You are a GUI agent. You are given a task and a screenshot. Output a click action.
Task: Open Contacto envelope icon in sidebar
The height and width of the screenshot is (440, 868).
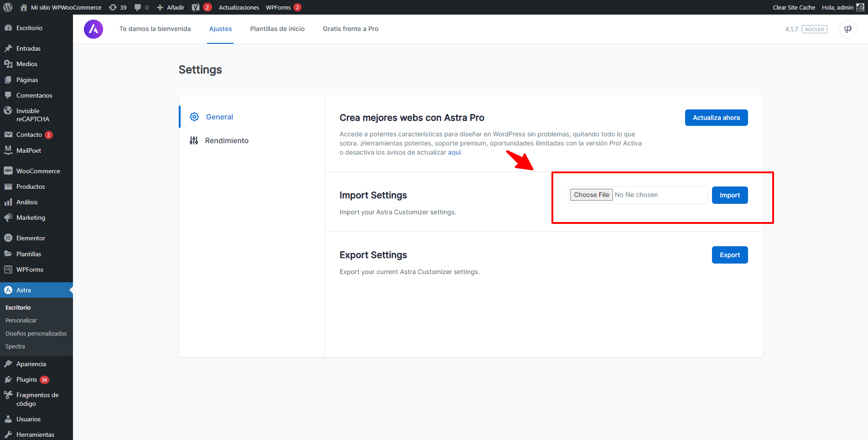(x=8, y=135)
